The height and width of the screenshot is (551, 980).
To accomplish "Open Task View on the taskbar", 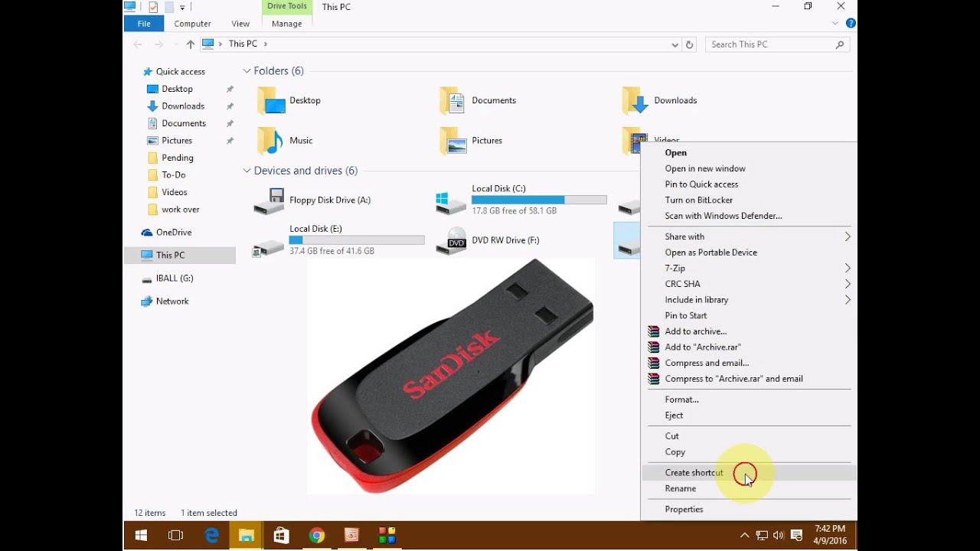I will click(x=176, y=536).
